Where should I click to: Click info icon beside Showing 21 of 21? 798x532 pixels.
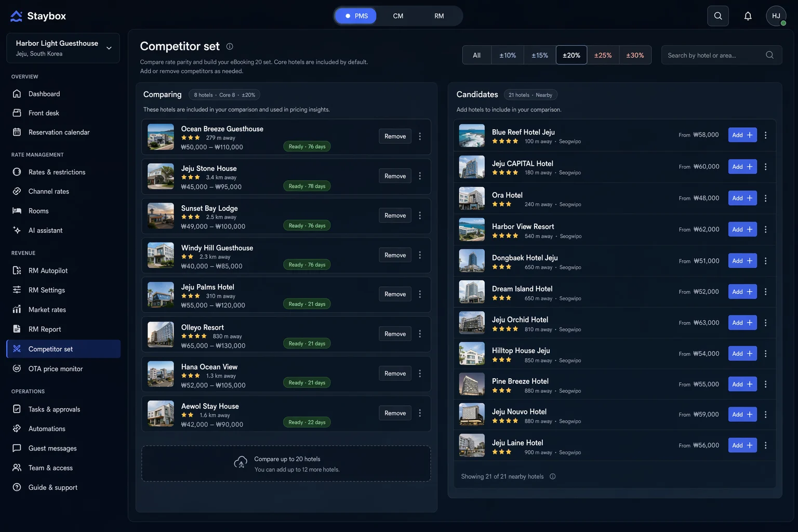[x=553, y=476]
